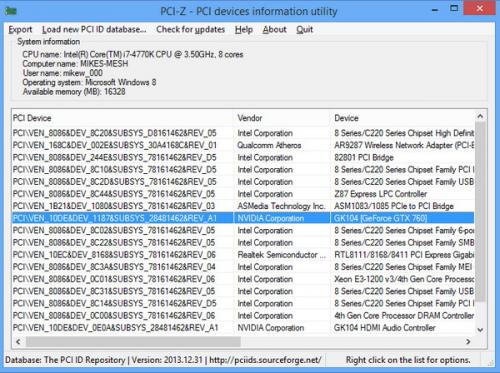Select the PCI\VEN_8086&DEV_8C02 row
The height and width of the screenshot is (373, 500).
click(x=243, y=230)
